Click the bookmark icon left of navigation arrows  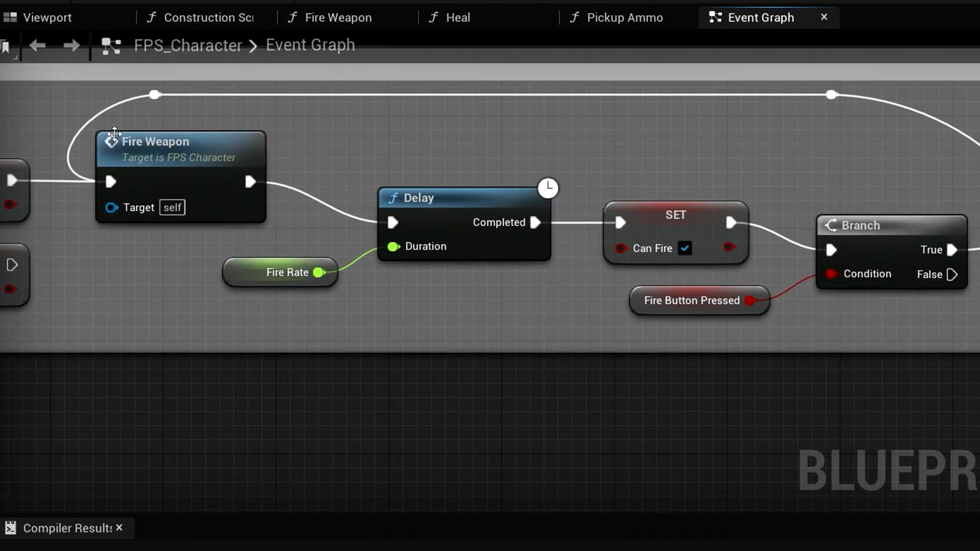pyautogui.click(x=6, y=47)
